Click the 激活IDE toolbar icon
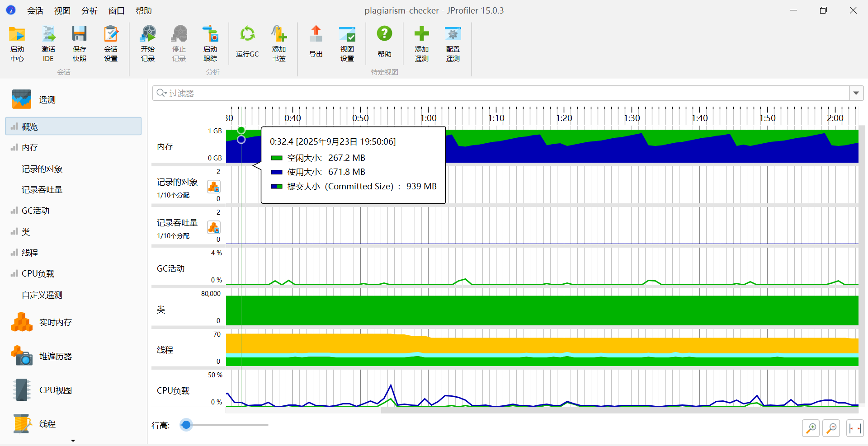 pos(48,44)
